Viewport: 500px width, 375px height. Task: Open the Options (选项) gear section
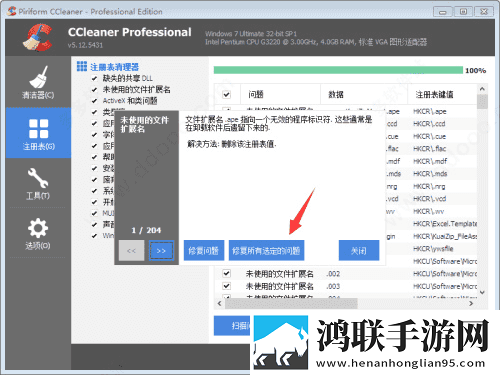click(38, 233)
